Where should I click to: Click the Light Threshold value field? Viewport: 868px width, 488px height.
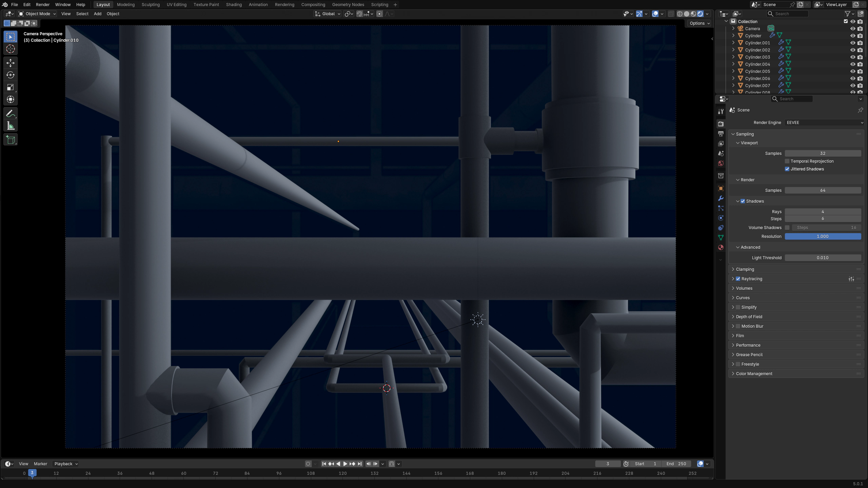click(823, 258)
